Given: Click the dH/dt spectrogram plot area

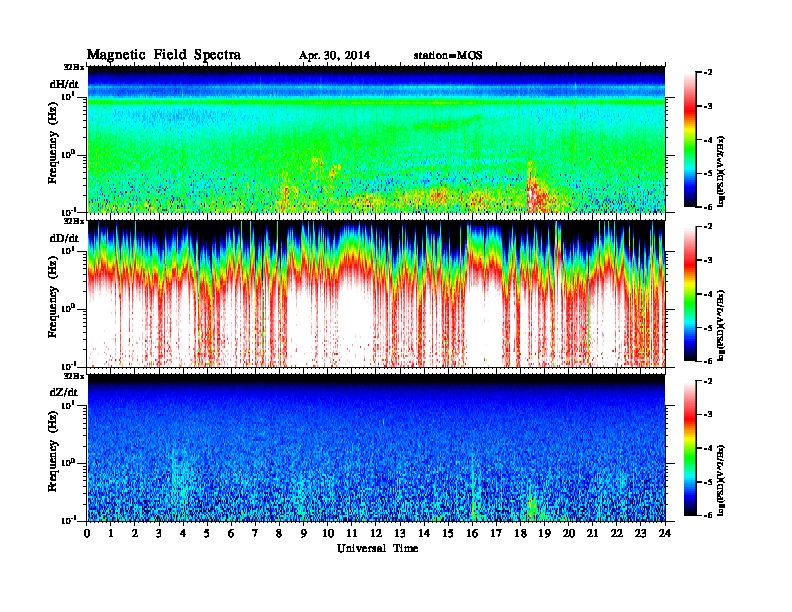Looking at the screenshot, I should coord(376,139).
